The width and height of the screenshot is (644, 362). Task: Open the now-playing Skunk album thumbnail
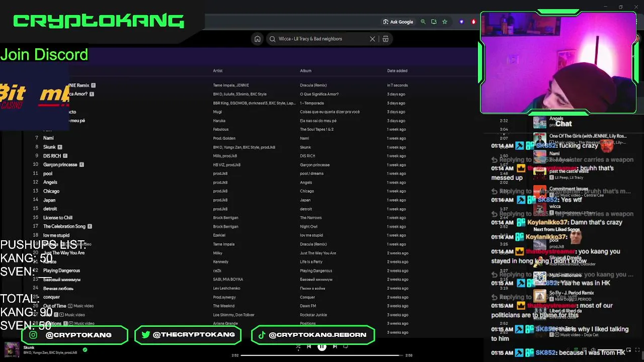12,350
